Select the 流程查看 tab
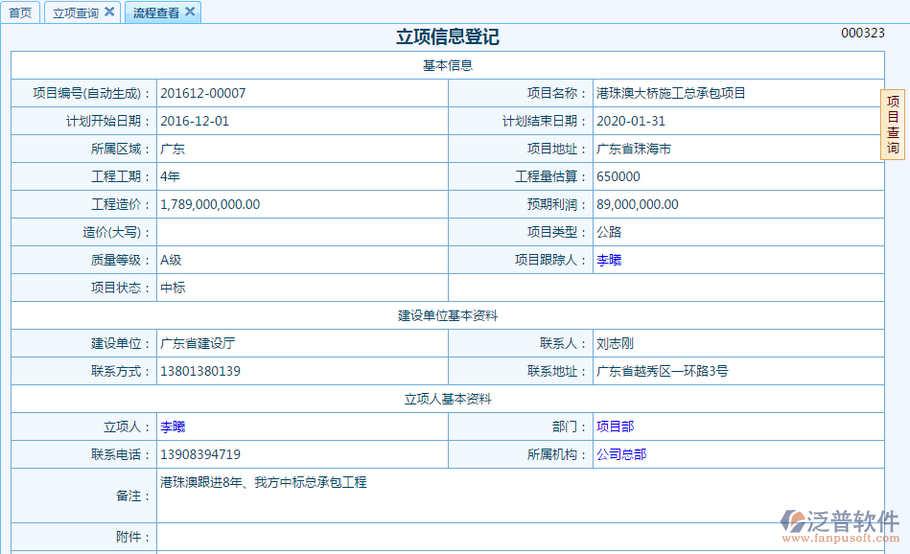This screenshot has height=554, width=910. tap(156, 13)
